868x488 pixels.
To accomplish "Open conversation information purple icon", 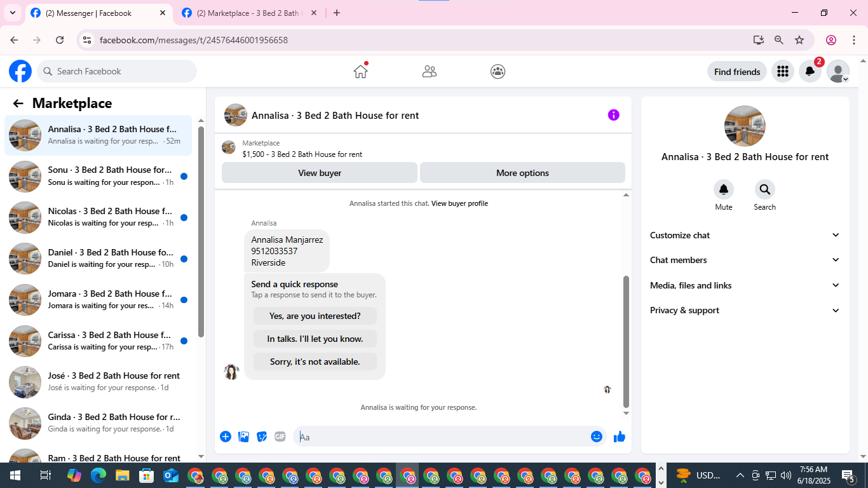I will point(614,115).
